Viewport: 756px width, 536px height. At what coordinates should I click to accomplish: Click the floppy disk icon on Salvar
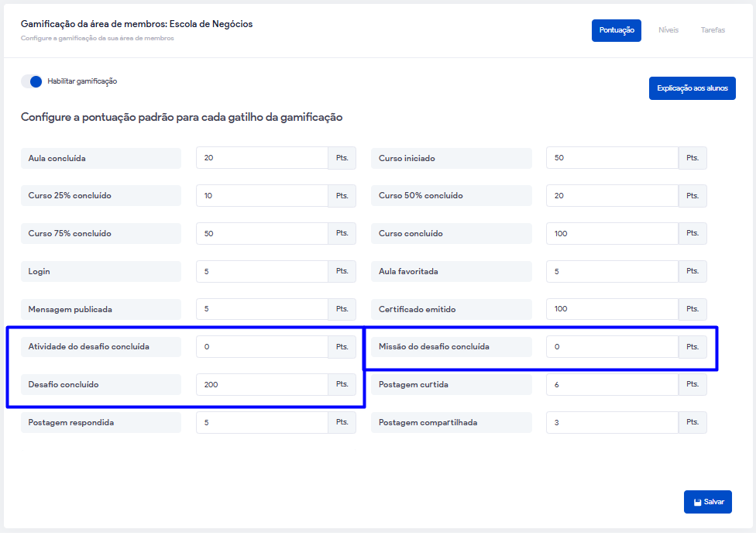[697, 502]
